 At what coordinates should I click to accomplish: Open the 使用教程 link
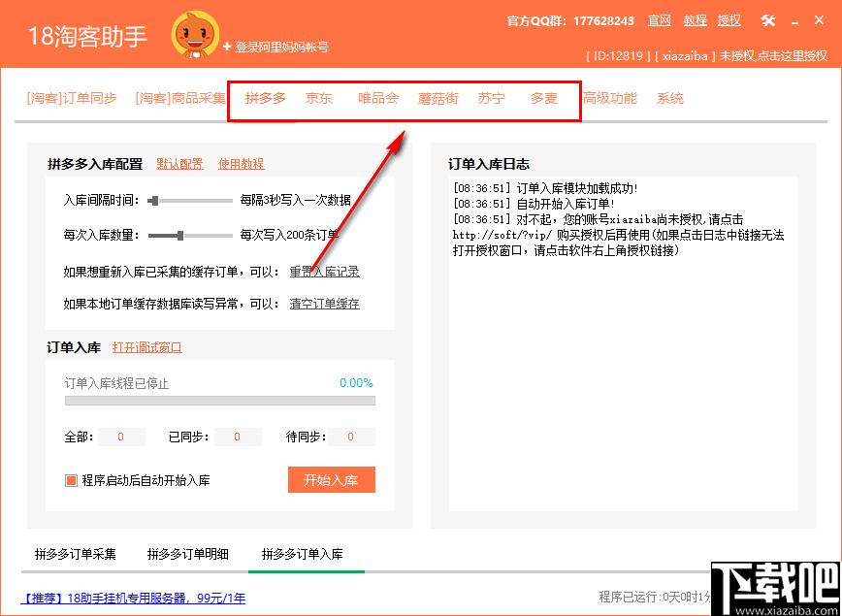tap(242, 164)
